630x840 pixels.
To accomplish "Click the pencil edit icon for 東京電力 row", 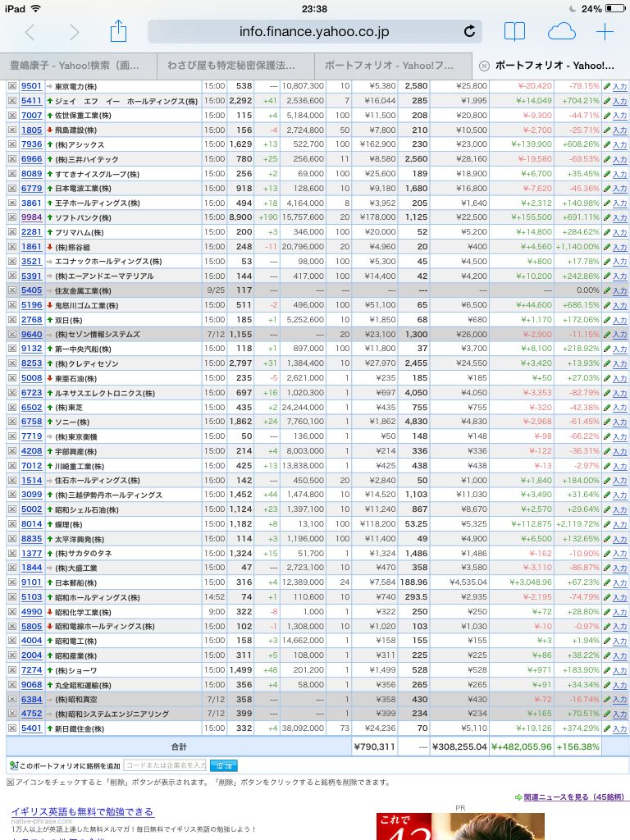I will [607, 86].
